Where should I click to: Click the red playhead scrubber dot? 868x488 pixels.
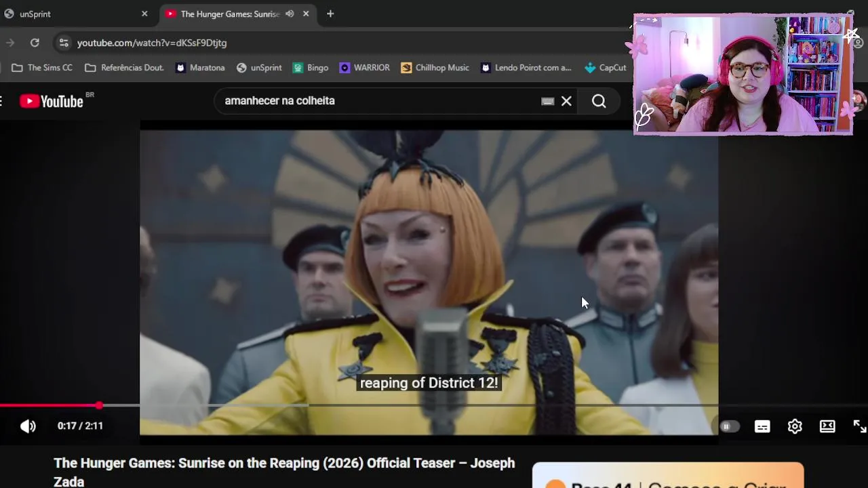tap(99, 405)
